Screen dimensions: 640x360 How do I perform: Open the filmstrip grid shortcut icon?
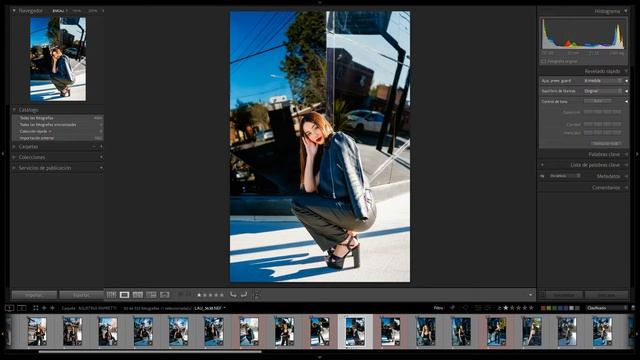click(36, 308)
